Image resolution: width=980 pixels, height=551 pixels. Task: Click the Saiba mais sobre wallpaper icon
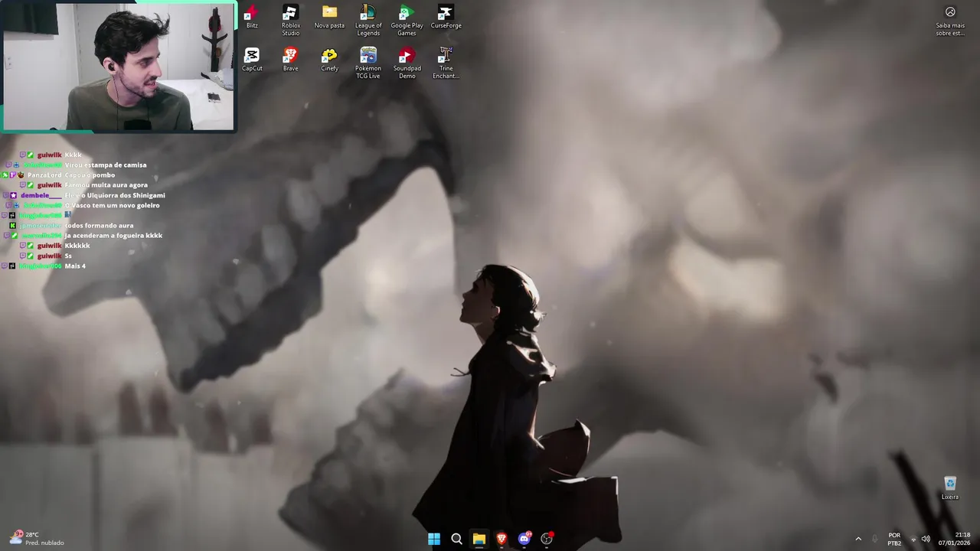point(950,21)
